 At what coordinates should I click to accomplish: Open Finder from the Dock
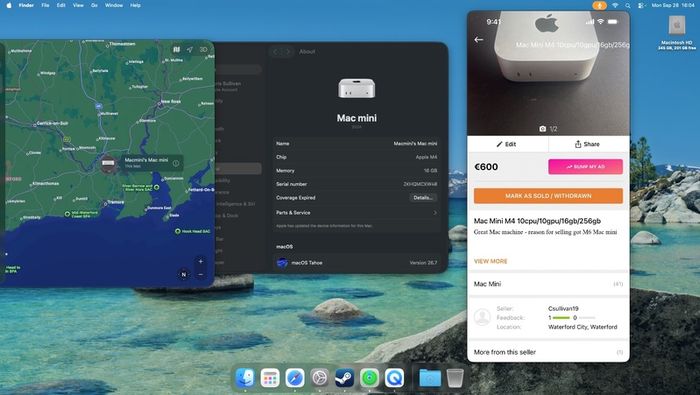pos(245,378)
